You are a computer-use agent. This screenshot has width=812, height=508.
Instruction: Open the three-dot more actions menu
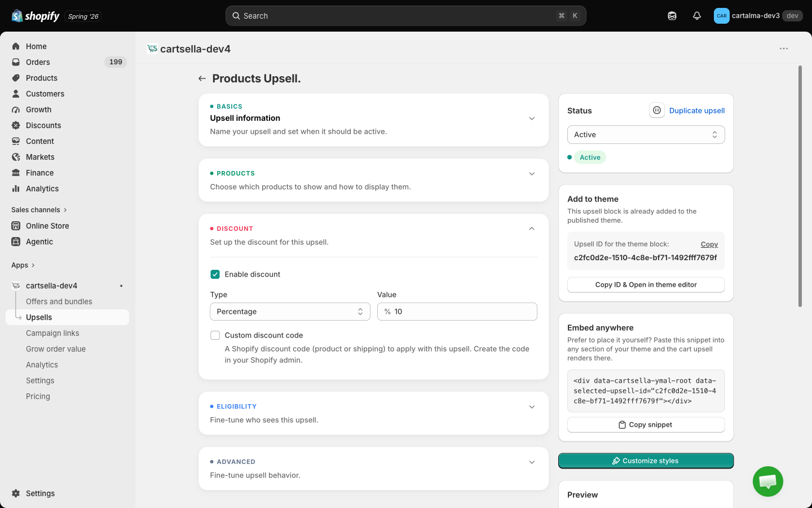pos(784,49)
